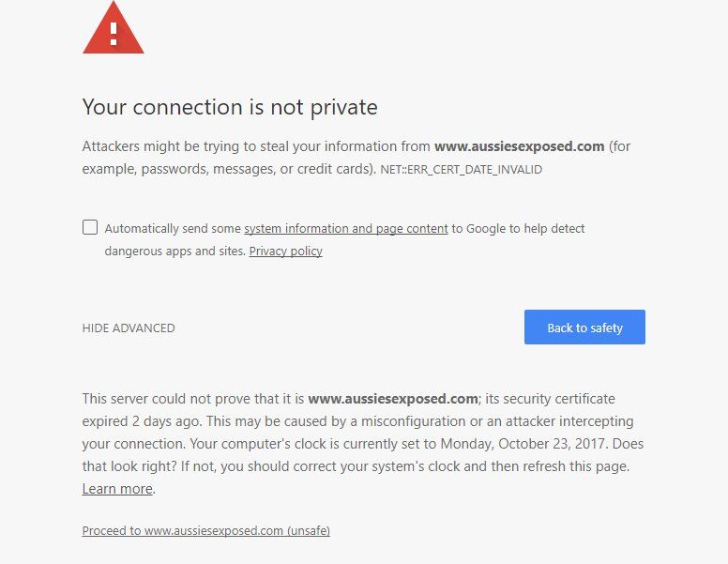Click the "dangerous apps and sites" text
The width and height of the screenshot is (728, 564).
(174, 252)
